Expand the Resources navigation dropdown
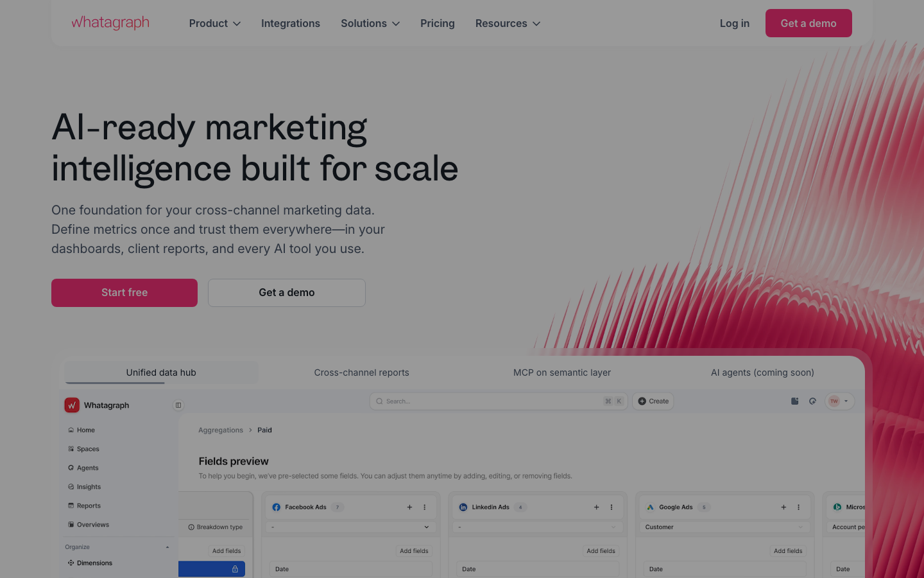 508,23
